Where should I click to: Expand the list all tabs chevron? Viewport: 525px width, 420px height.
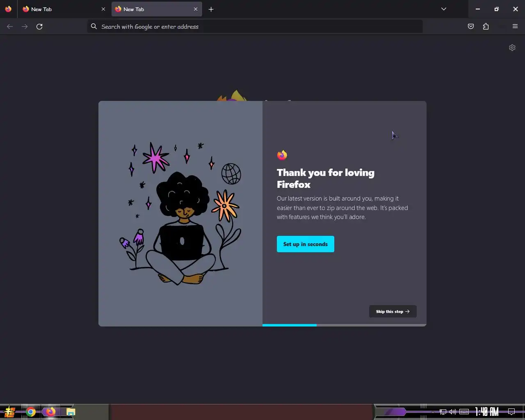[x=443, y=9]
